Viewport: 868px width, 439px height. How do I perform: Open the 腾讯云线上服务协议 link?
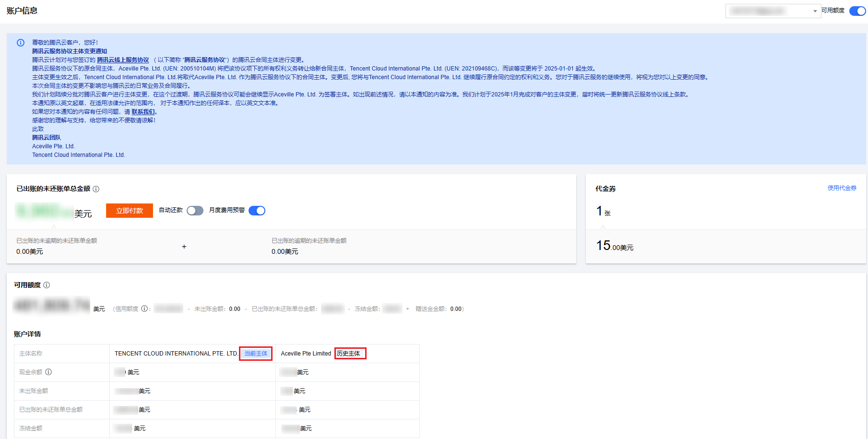tap(123, 60)
